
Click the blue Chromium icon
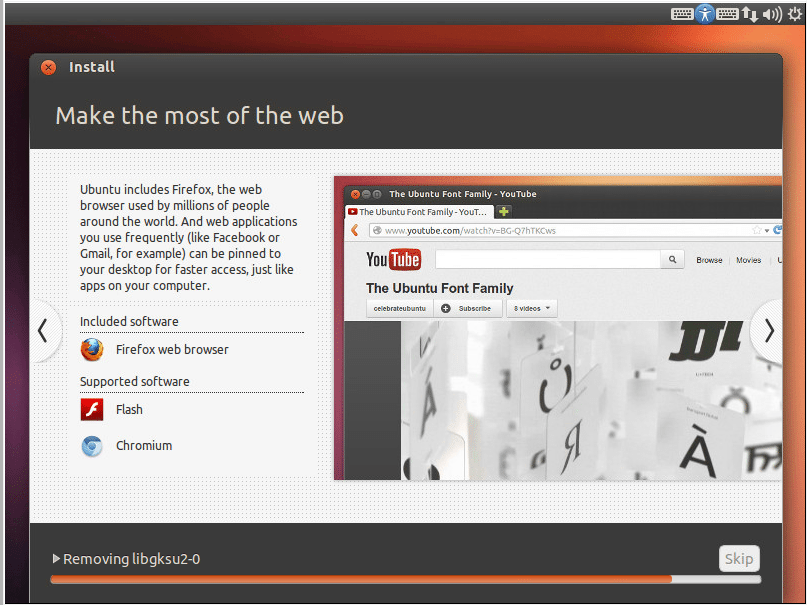point(92,446)
